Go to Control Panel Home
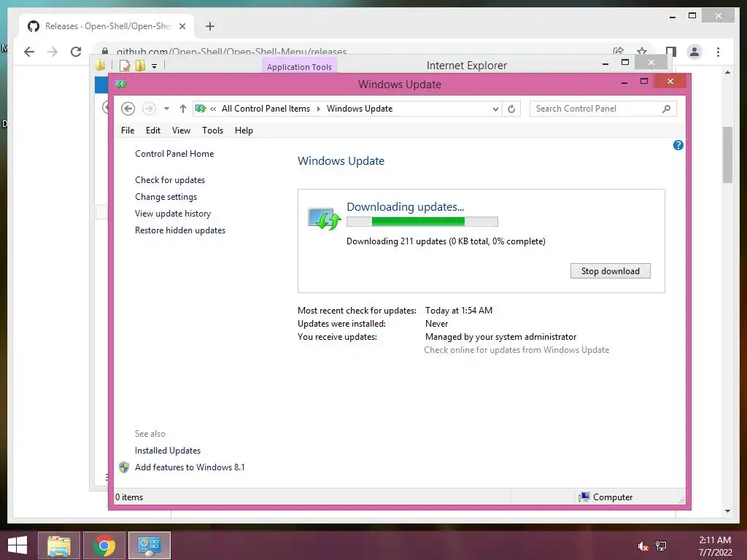The height and width of the screenshot is (560, 747). [174, 154]
